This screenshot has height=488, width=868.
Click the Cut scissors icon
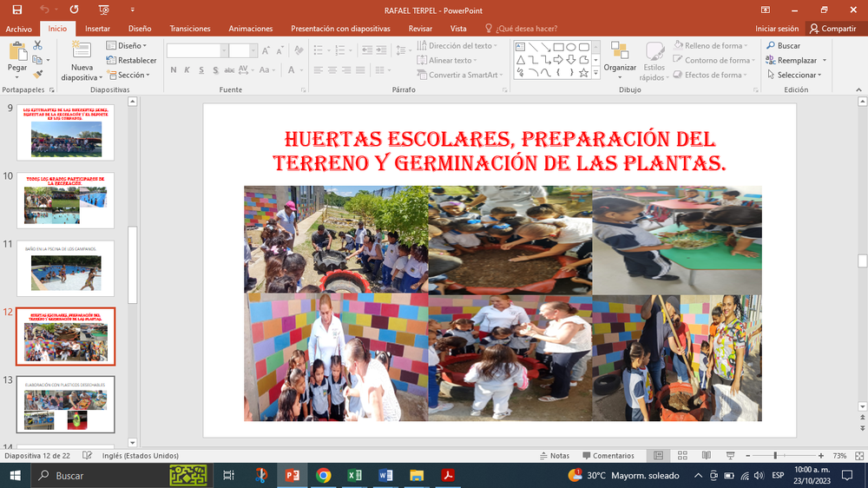(x=37, y=45)
